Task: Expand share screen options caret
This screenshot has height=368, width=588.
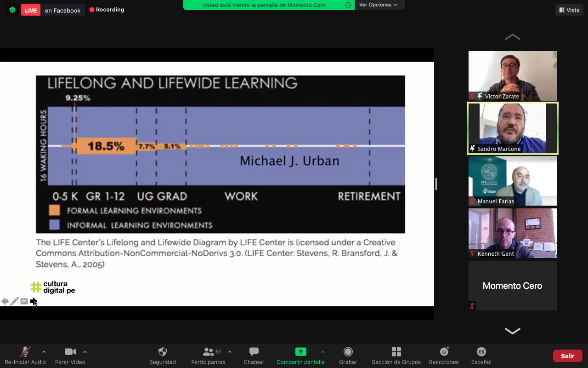Action: (x=323, y=352)
